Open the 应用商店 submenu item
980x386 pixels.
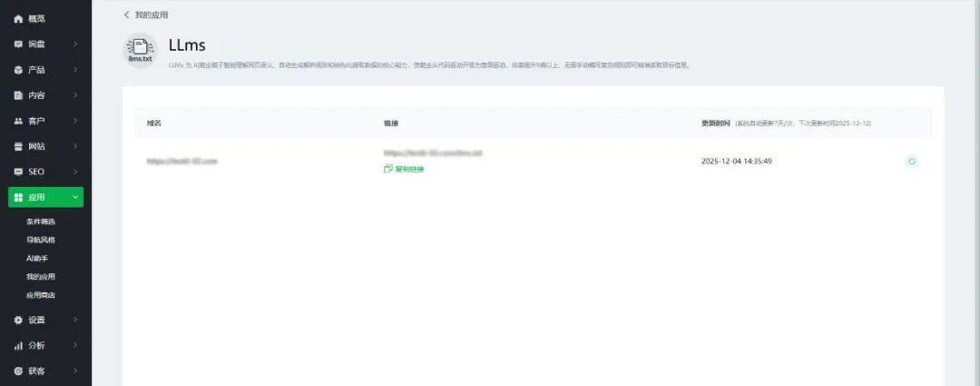(x=41, y=295)
